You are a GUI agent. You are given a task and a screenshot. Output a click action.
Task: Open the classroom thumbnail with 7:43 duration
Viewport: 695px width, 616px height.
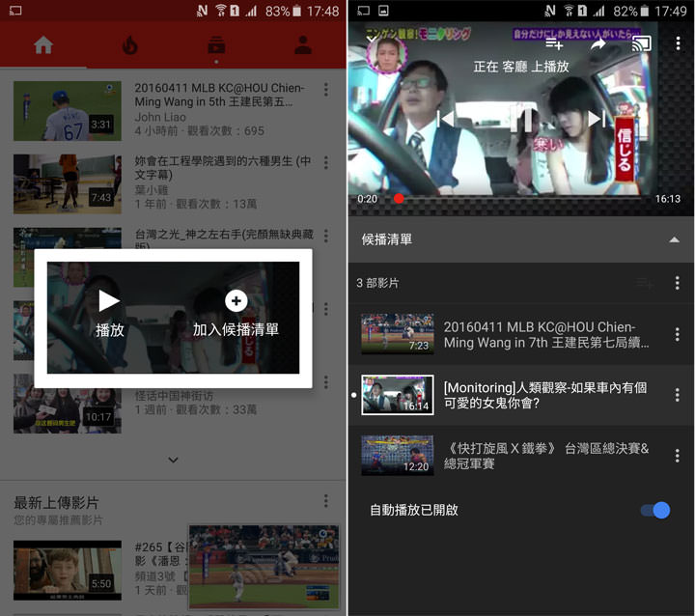pyautogui.click(x=68, y=184)
